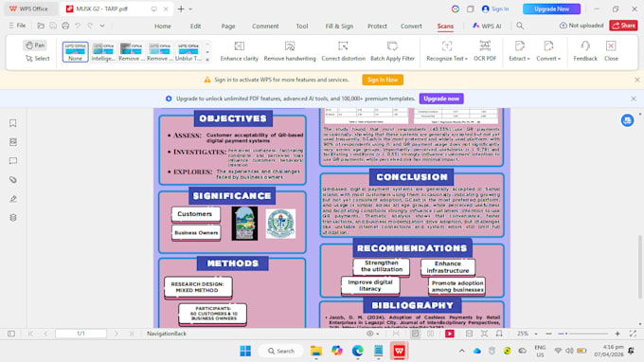The image size is (644, 362).
Task: Open the Fill & Sign tab
Action: click(x=339, y=26)
